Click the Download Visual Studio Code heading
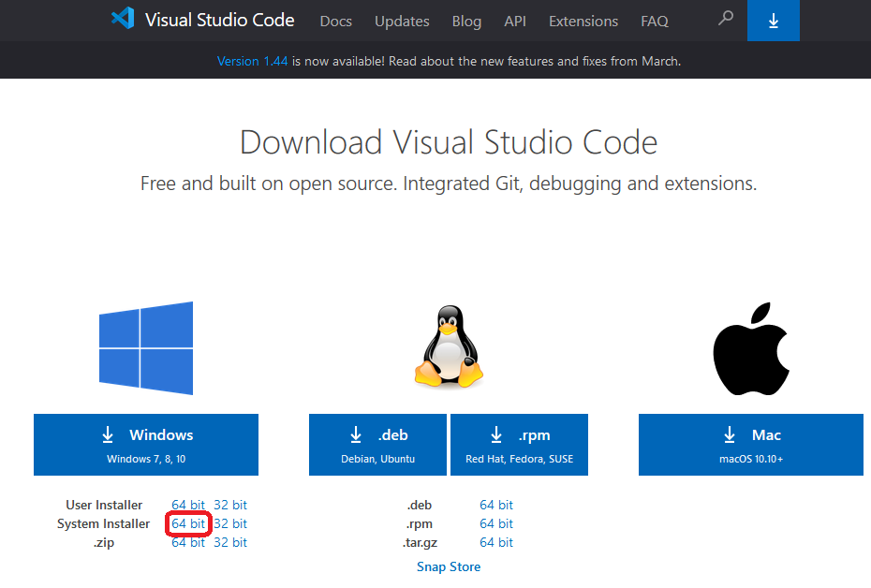The height and width of the screenshot is (588, 871). (449, 142)
